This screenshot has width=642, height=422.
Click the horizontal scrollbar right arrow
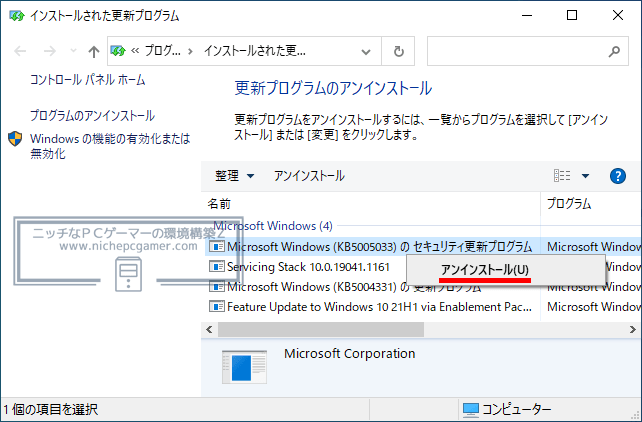tap(633, 329)
